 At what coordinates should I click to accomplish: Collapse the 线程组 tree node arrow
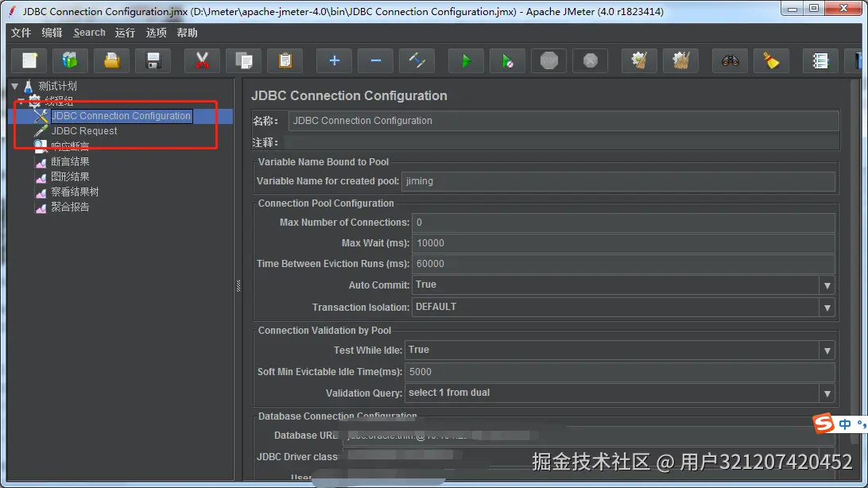point(21,101)
